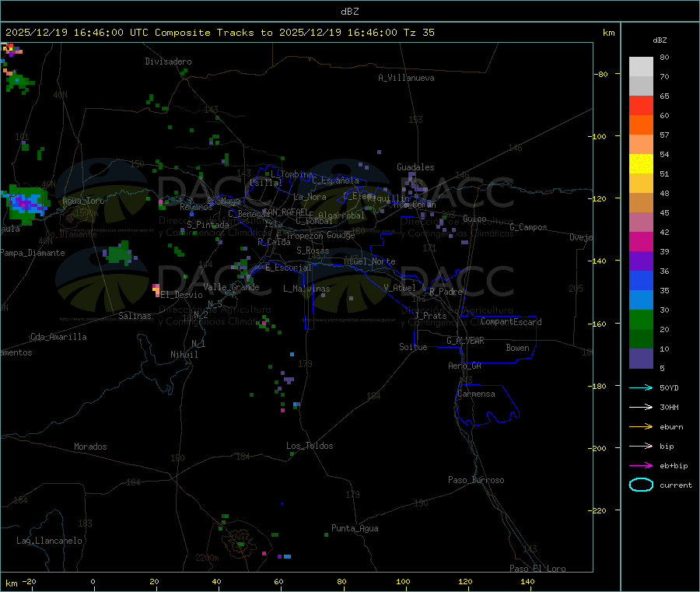Click the yellow eburn arrow in legend
This screenshot has width=700, height=592.
point(641,427)
